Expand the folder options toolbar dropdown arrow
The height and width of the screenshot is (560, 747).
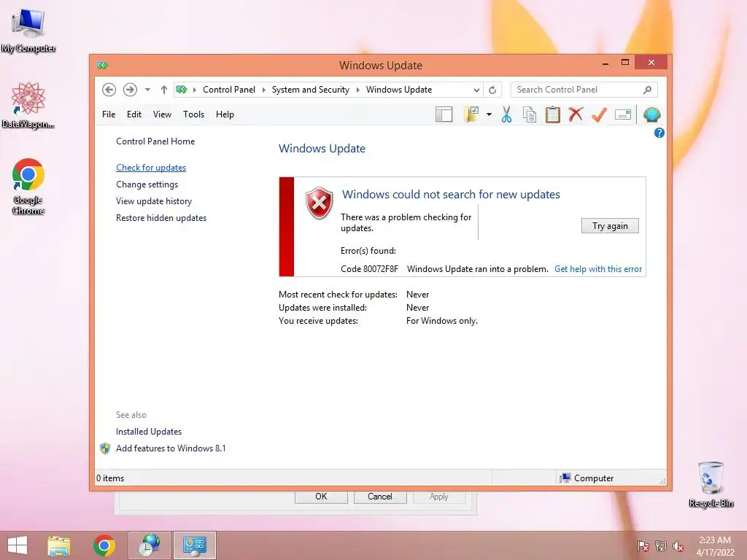click(489, 114)
